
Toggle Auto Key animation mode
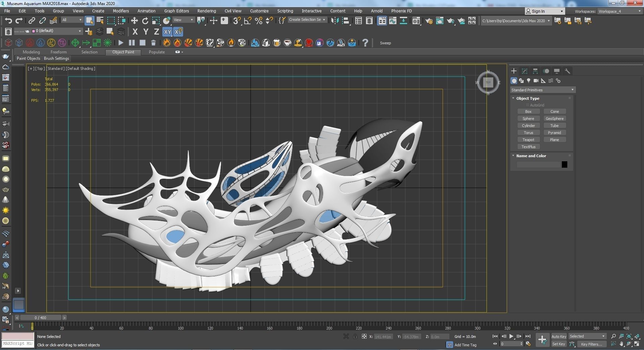click(x=559, y=337)
